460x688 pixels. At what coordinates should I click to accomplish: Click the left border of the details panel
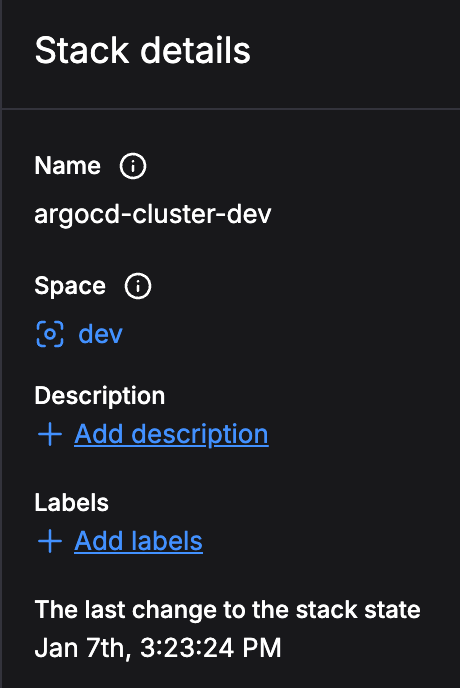[x=1, y=344]
